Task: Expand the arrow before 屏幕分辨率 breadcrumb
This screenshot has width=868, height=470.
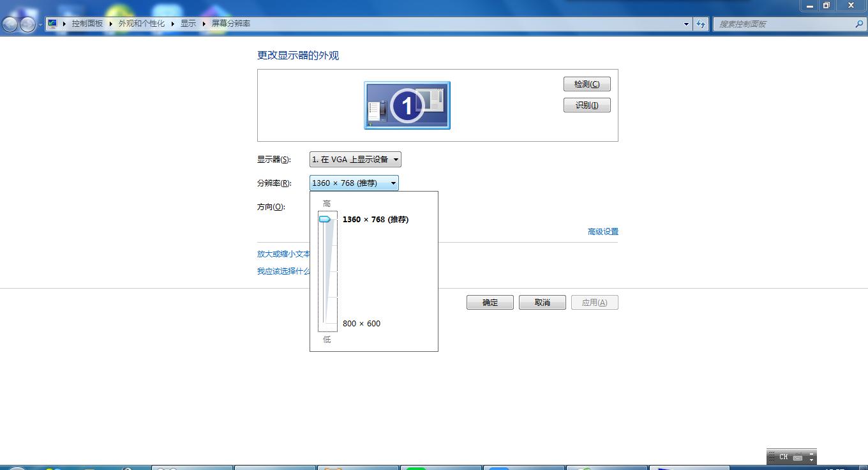Action: pyautogui.click(x=204, y=24)
